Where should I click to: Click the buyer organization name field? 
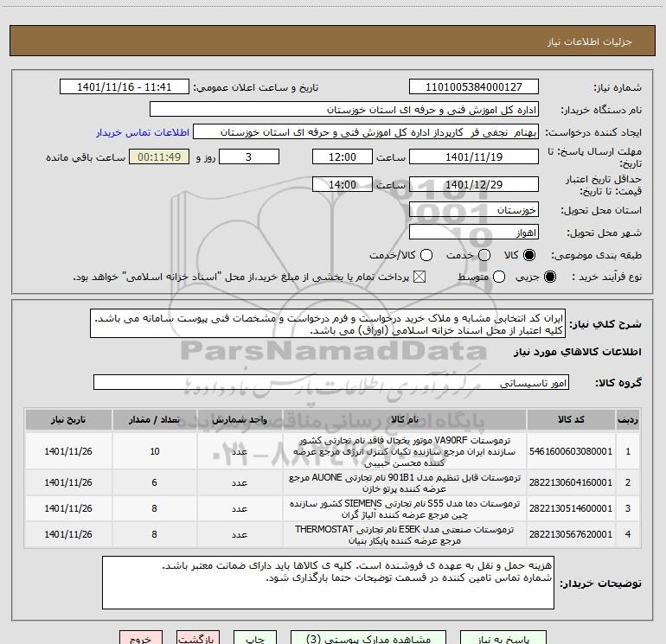344,110
